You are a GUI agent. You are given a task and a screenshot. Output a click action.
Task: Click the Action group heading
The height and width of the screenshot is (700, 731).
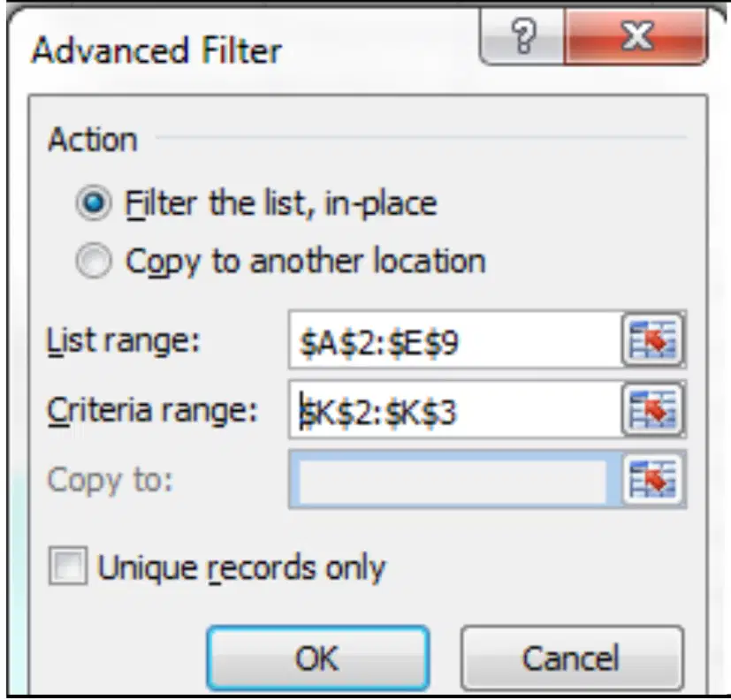point(92,139)
